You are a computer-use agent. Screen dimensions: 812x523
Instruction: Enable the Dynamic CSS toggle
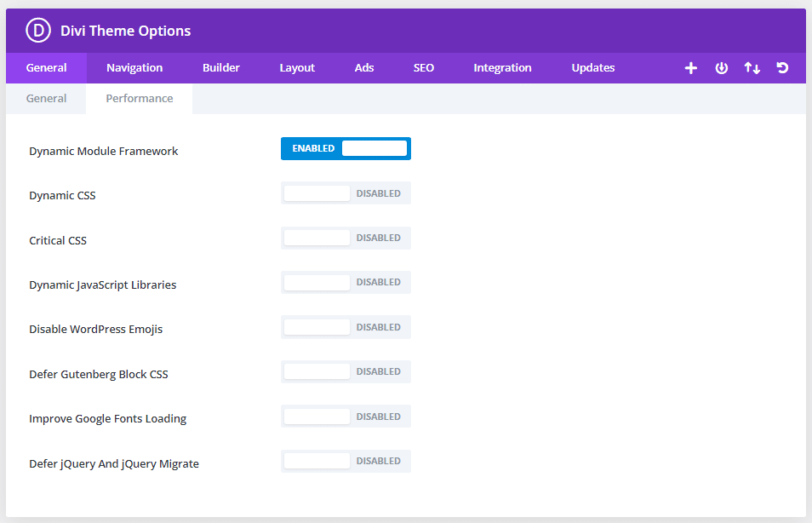346,193
